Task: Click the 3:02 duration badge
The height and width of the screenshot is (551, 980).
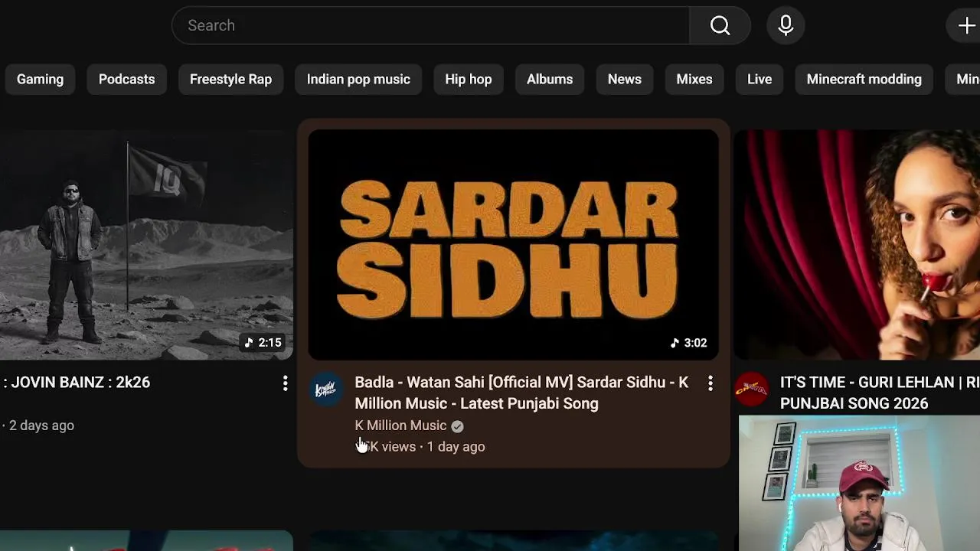Action: pyautogui.click(x=688, y=343)
